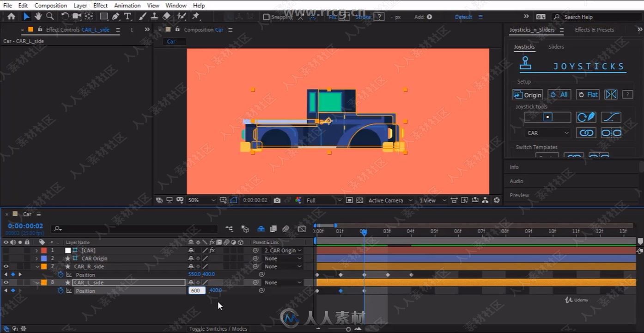This screenshot has width=644, height=333.
Task: Toggle Frame Blending icon in timeline
Action: (273, 229)
